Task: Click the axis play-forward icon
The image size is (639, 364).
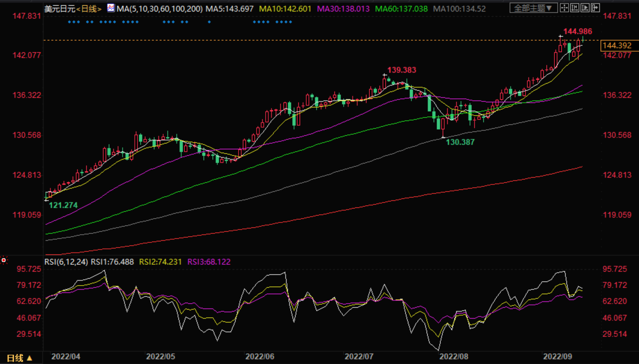Action: tap(585, 8)
